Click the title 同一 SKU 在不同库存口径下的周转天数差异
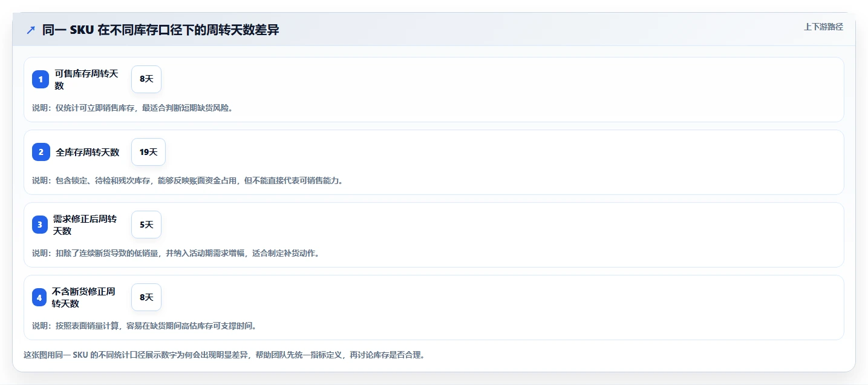 point(161,30)
